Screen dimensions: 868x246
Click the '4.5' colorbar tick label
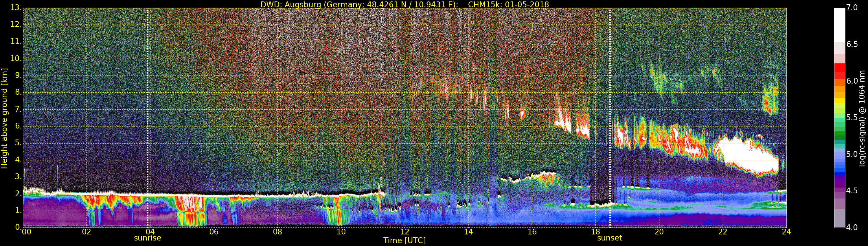852,191
